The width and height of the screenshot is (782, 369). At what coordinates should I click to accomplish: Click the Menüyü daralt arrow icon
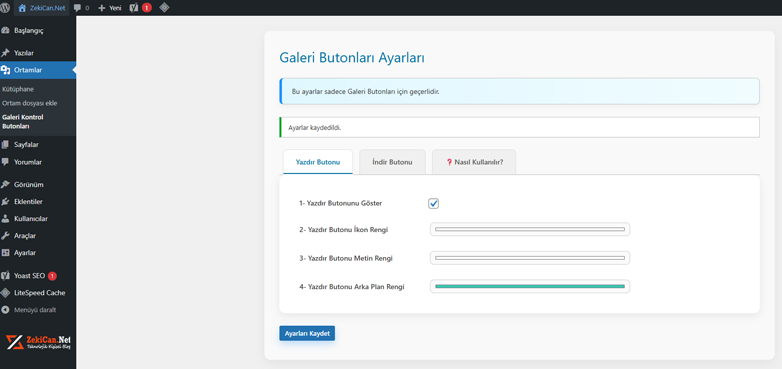point(5,310)
